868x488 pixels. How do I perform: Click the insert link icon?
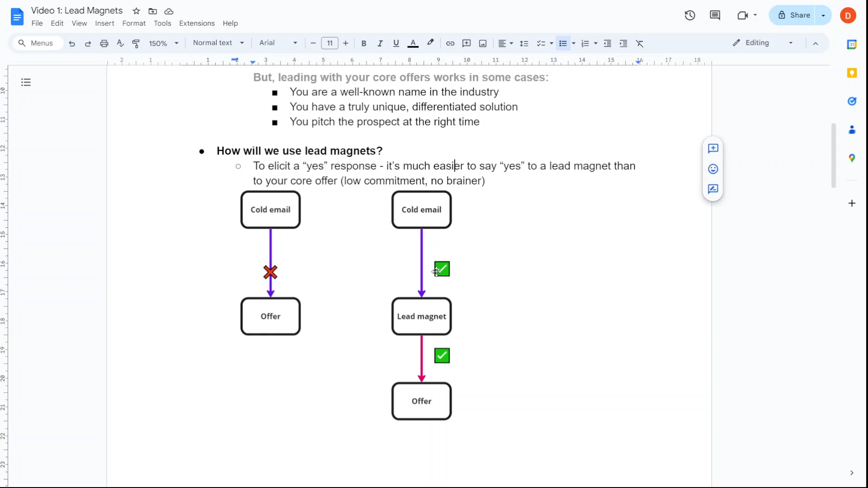[x=450, y=43]
